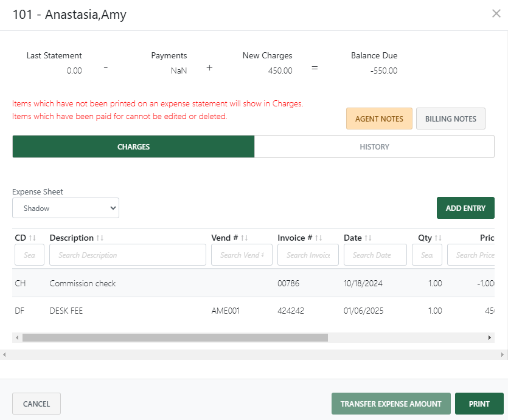
Task: Click PRINT to print the statement
Action: (479, 404)
